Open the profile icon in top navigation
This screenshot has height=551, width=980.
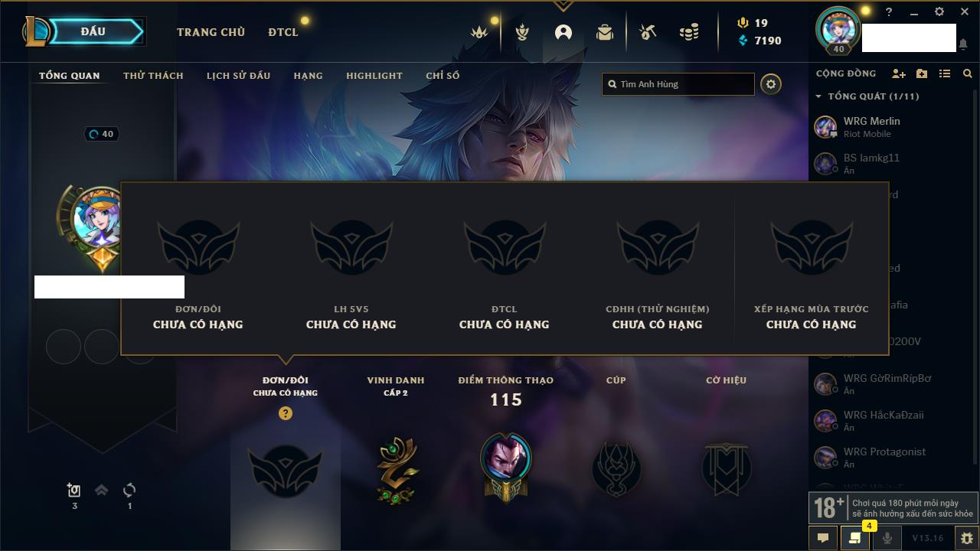pyautogui.click(x=563, y=32)
